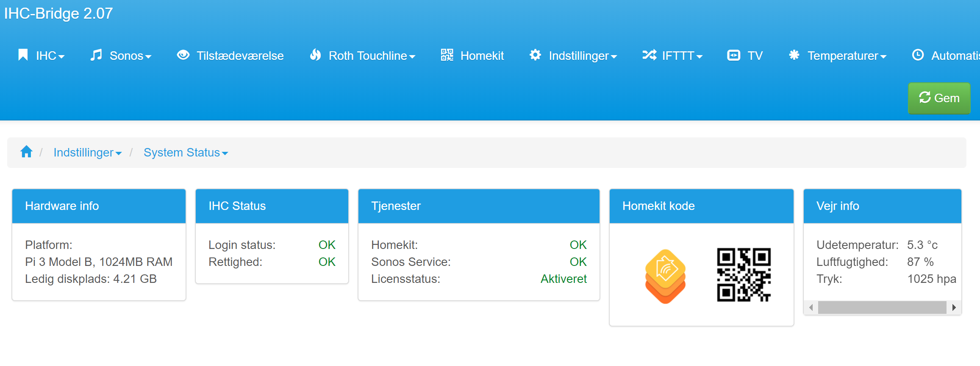980x366 pixels.
Task: Click the Roth Touchline flame icon
Action: [x=315, y=55]
